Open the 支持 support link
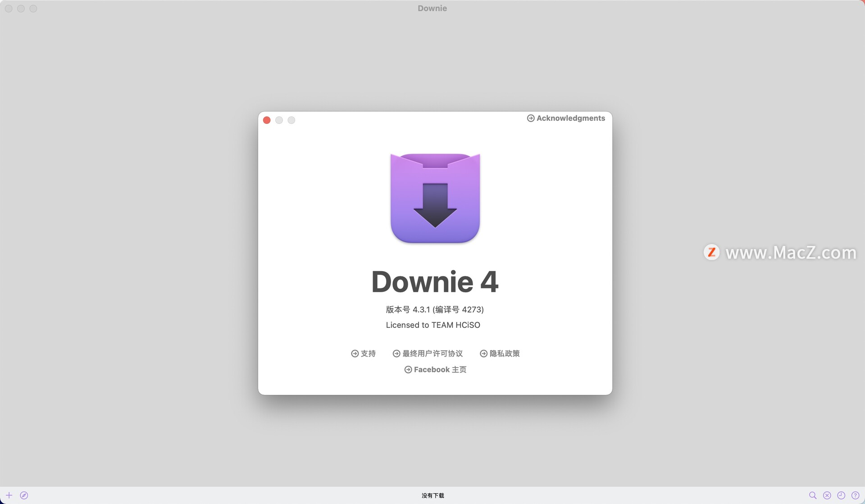 click(x=363, y=354)
